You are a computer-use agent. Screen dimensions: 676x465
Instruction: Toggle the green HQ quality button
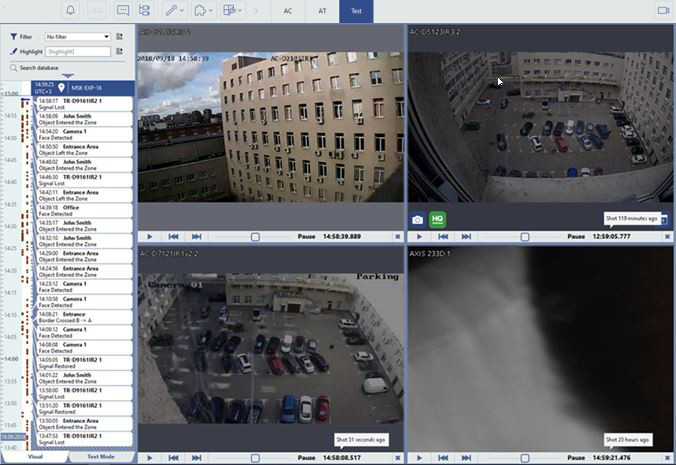coord(437,219)
